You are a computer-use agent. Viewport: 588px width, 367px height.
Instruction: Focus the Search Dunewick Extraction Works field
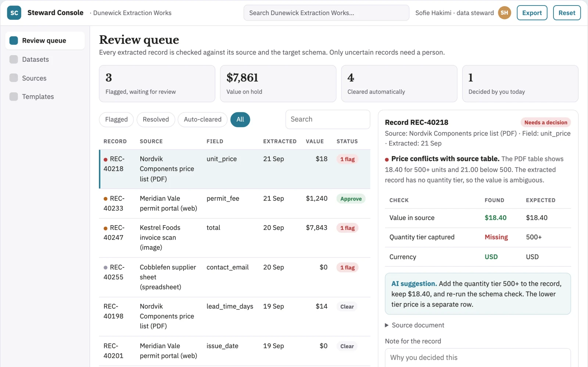point(326,13)
